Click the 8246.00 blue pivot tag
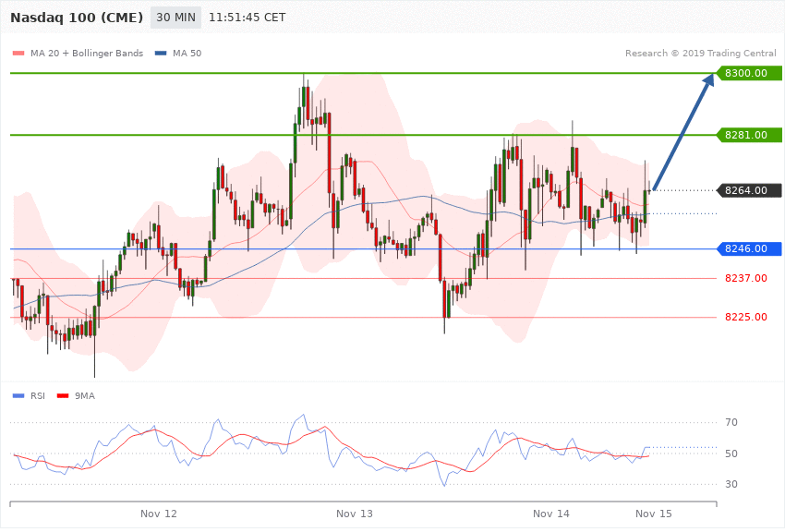This screenshot has width=785, height=532. pyautogui.click(x=750, y=248)
